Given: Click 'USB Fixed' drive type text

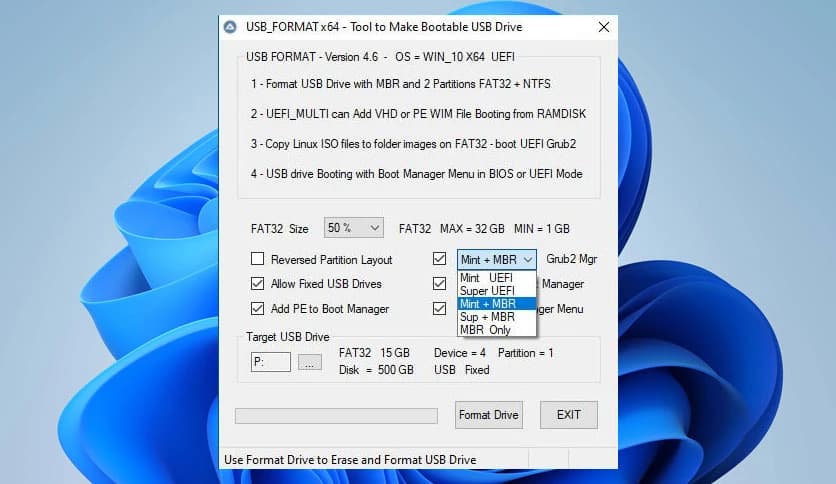Looking at the screenshot, I should pyautogui.click(x=461, y=370).
